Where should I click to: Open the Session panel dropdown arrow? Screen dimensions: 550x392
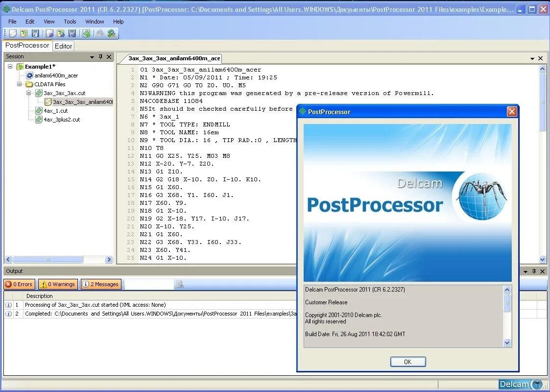click(92, 57)
